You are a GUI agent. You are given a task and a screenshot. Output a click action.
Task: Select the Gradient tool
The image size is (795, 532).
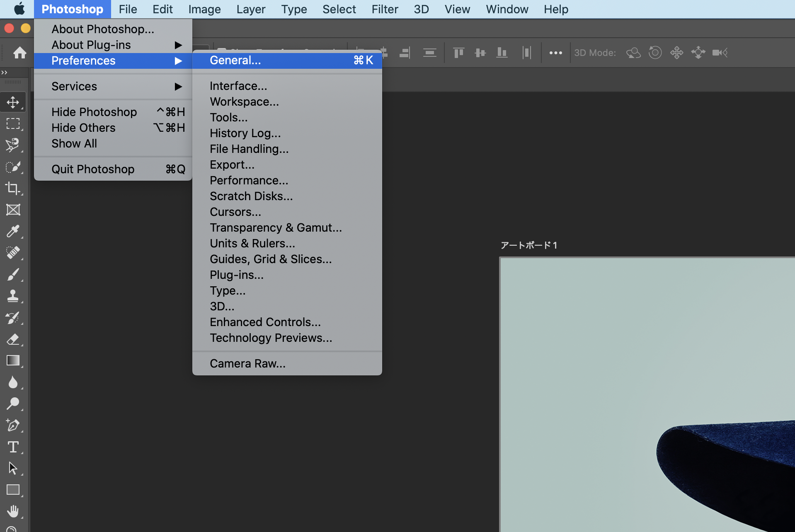[13, 360]
